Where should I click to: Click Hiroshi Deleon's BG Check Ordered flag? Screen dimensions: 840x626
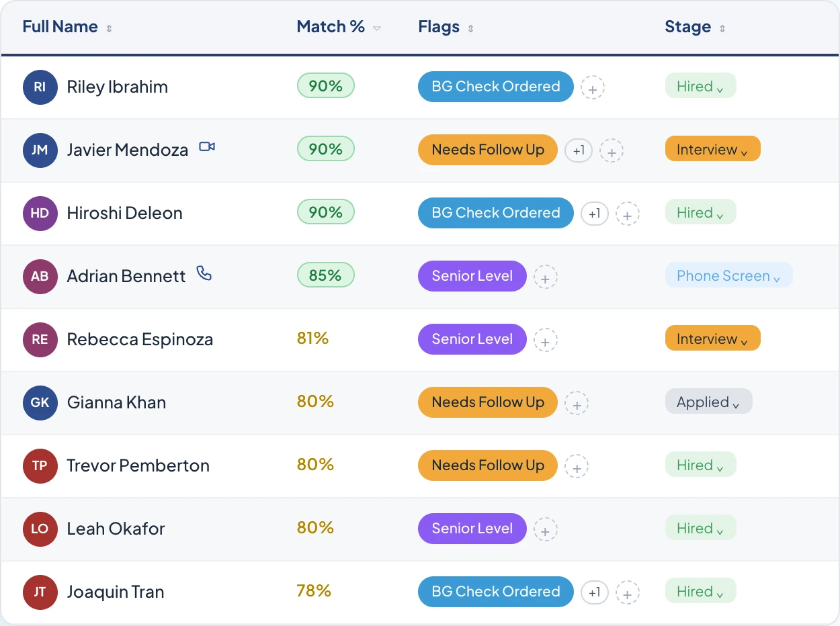pos(496,213)
